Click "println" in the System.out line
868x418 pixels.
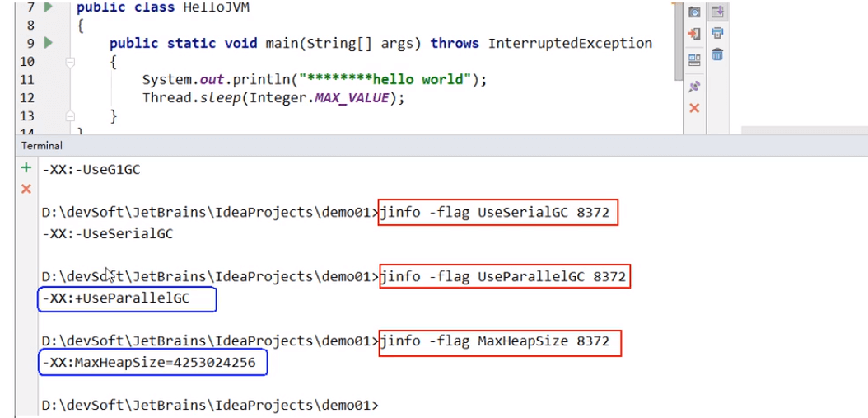click(x=261, y=80)
